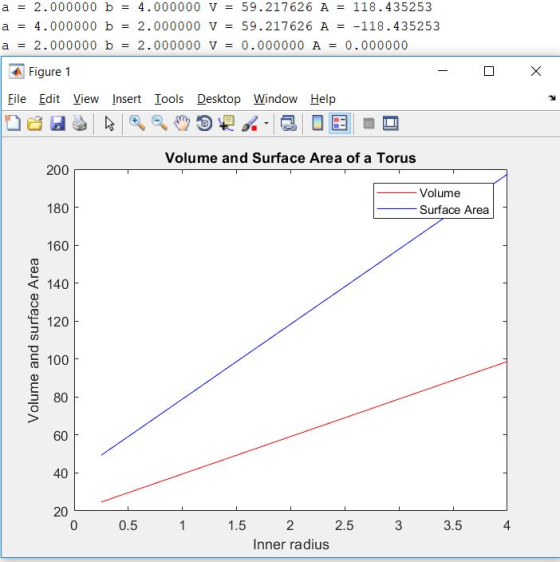Click the New Figure icon
This screenshot has height=562, width=560.
point(13,123)
